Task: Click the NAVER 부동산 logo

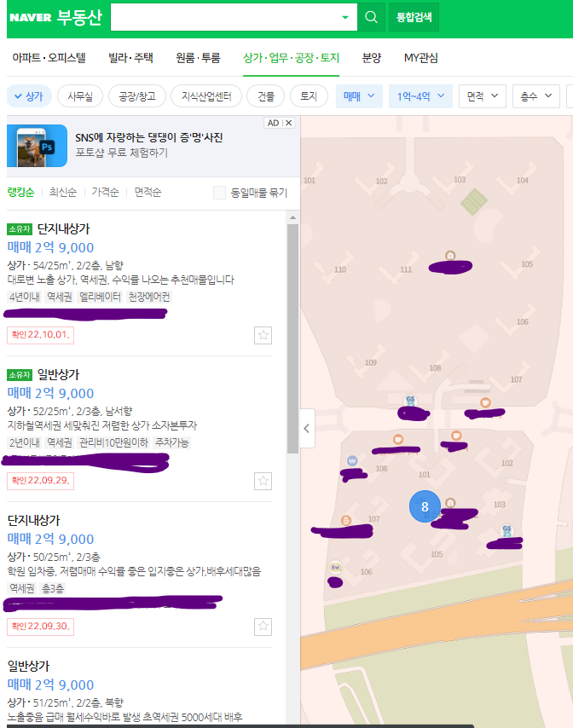Action: (55, 17)
